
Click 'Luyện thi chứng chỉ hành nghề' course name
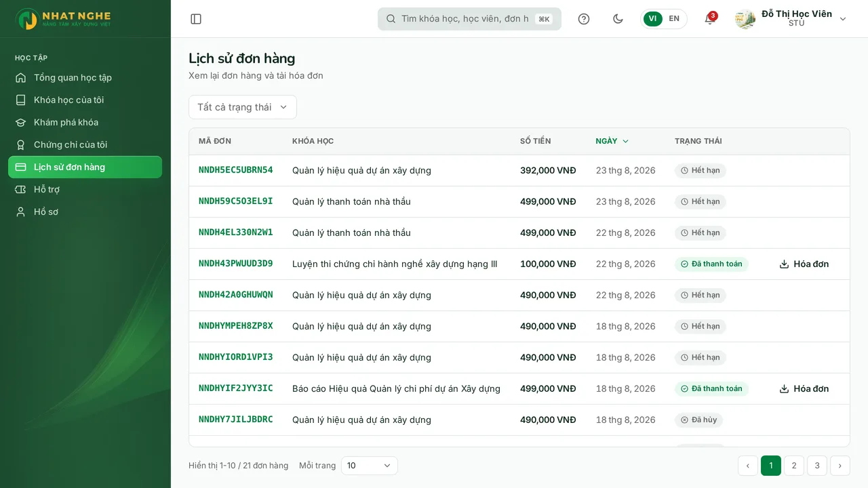pyautogui.click(x=395, y=264)
